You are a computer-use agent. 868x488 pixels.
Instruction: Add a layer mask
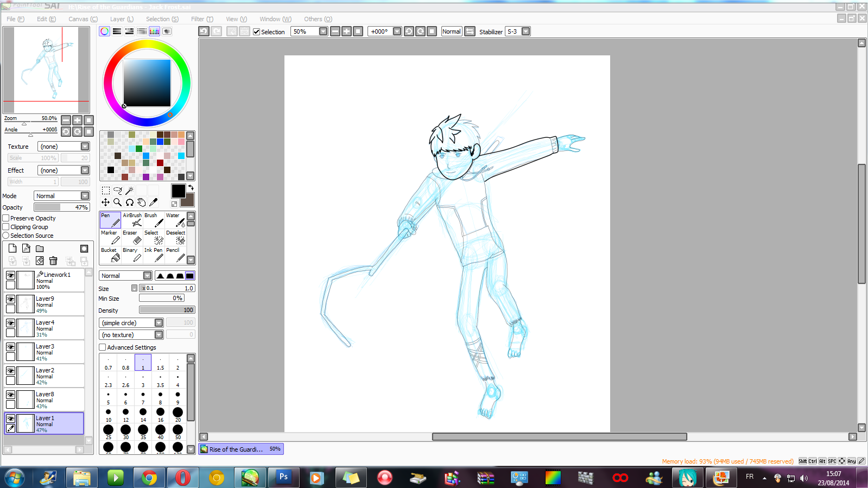coord(84,249)
